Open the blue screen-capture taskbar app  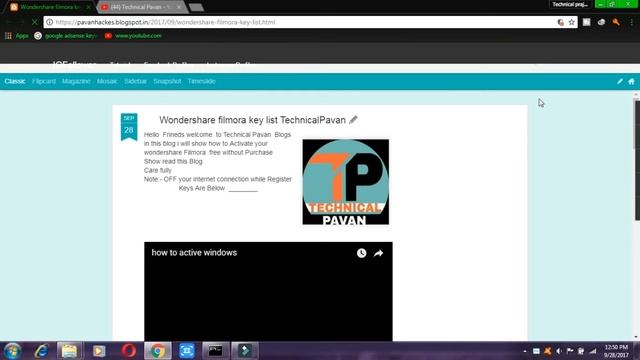click(x=187, y=351)
